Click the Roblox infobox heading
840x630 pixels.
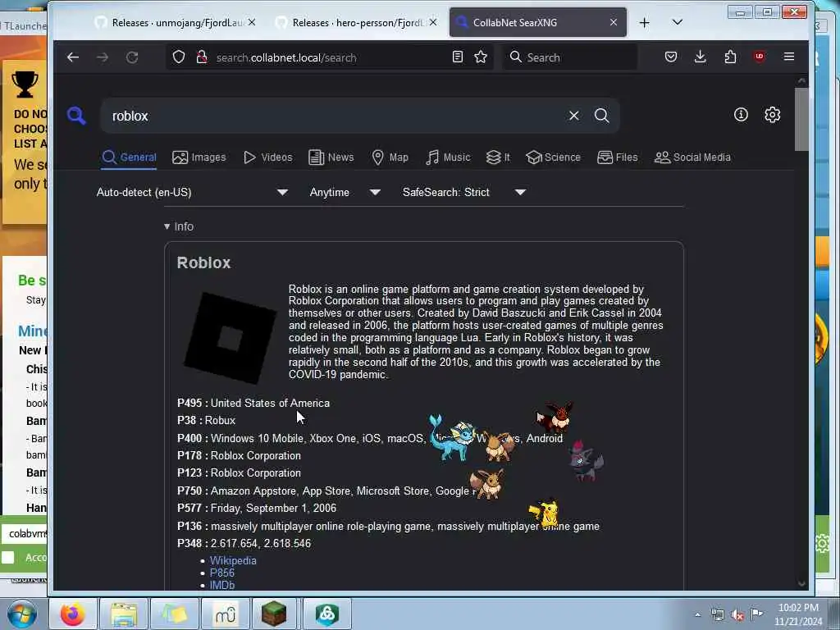pyautogui.click(x=203, y=262)
